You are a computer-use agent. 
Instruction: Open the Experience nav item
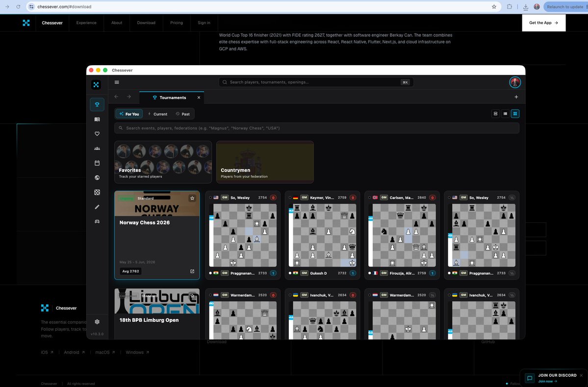(86, 23)
